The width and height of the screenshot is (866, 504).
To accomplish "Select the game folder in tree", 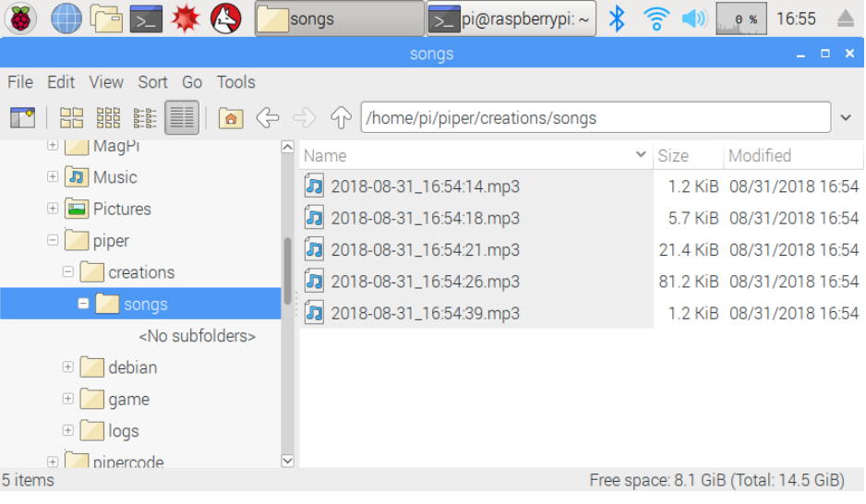I will click(x=128, y=399).
